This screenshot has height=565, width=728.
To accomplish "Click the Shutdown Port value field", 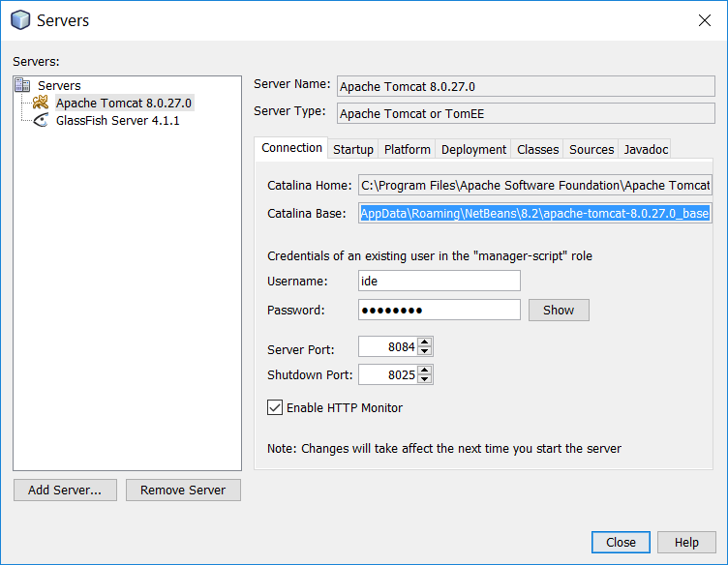I will click(x=388, y=374).
